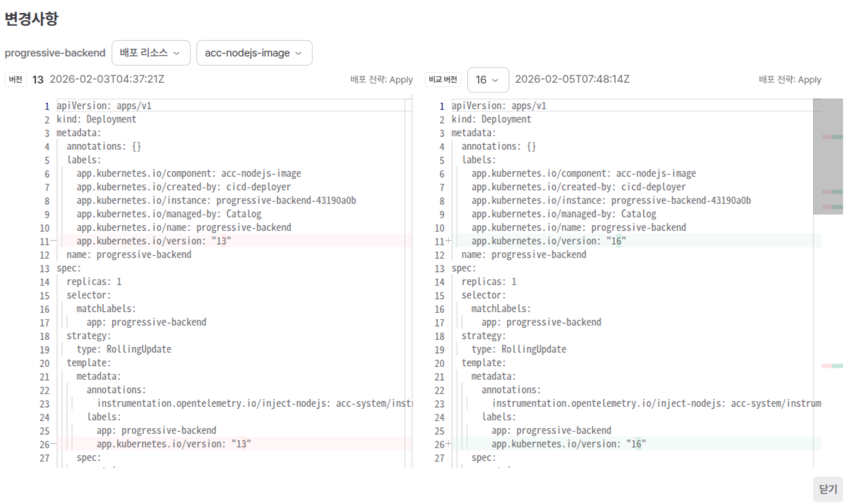Image resolution: width=849 pixels, height=504 pixels.
Task: Click the left pane's 'kind: Deployment' line
Action: pos(96,119)
